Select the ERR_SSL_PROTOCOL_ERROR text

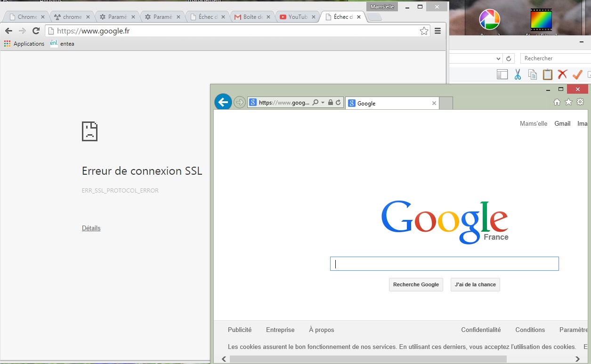(120, 191)
